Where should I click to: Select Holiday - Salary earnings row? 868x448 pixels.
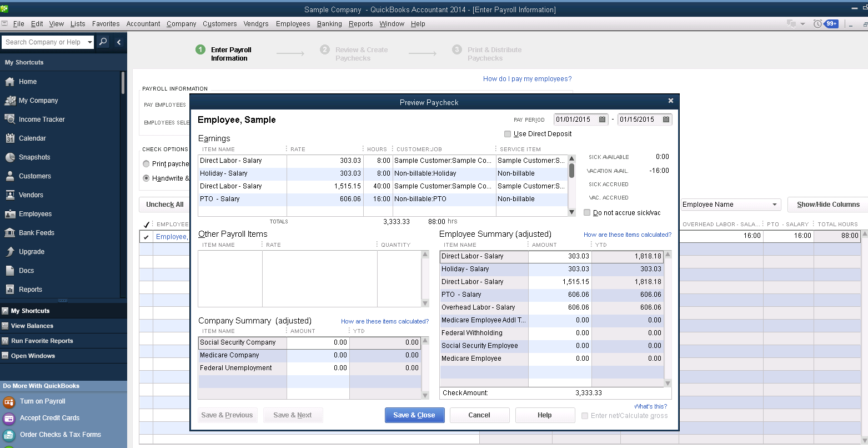383,173
